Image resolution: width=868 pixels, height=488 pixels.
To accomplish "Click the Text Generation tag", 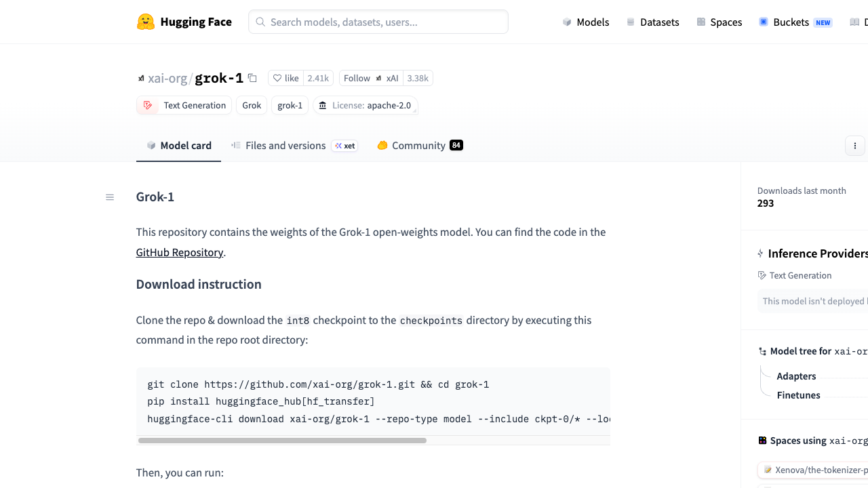I will point(184,105).
